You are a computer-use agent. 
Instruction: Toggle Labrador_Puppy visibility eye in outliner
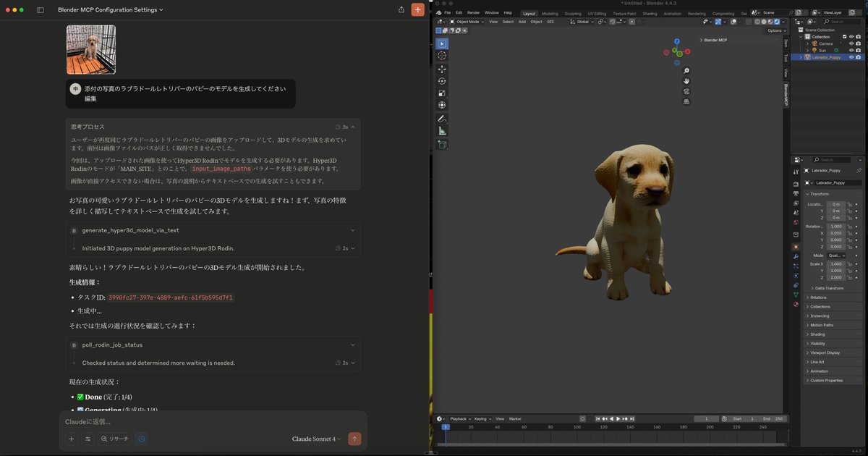(851, 57)
